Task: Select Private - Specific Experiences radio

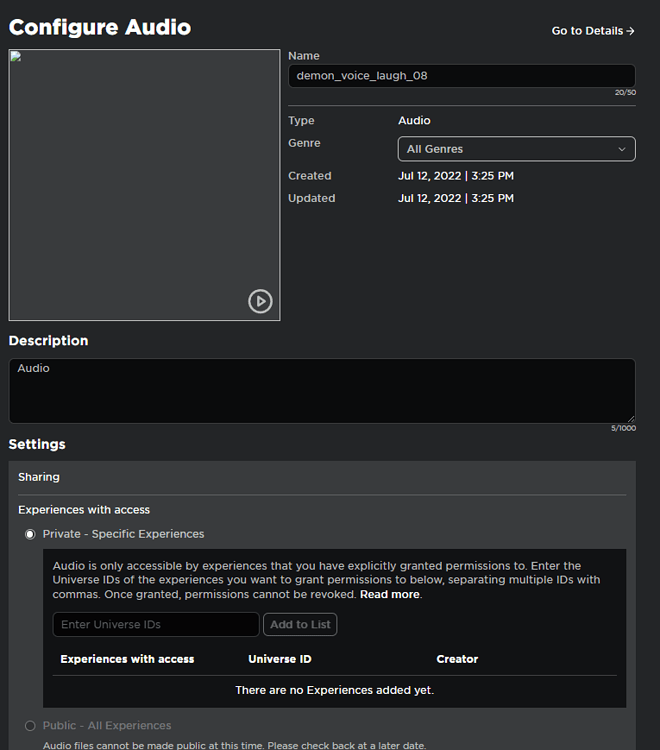Action: tap(30, 534)
